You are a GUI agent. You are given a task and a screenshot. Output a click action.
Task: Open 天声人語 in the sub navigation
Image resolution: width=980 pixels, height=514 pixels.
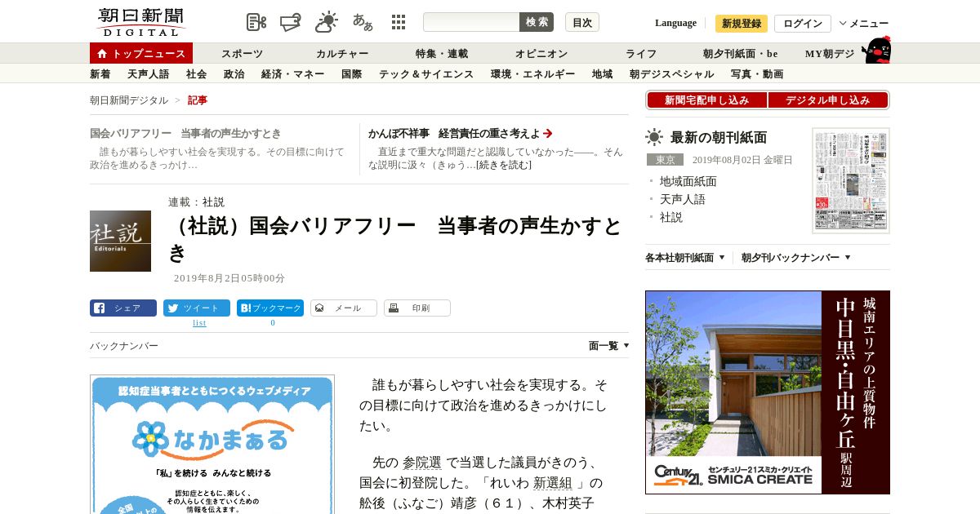pyautogui.click(x=149, y=74)
